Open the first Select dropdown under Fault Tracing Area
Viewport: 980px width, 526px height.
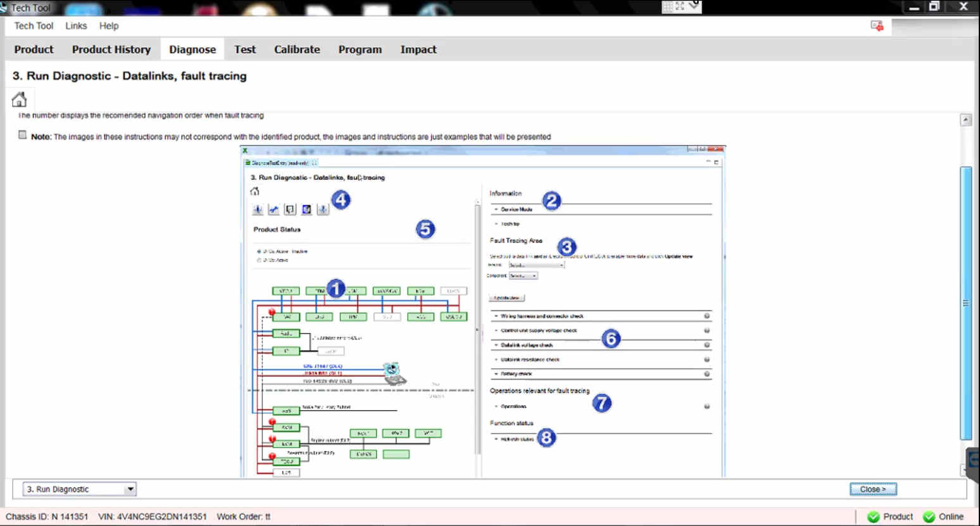[x=536, y=265]
